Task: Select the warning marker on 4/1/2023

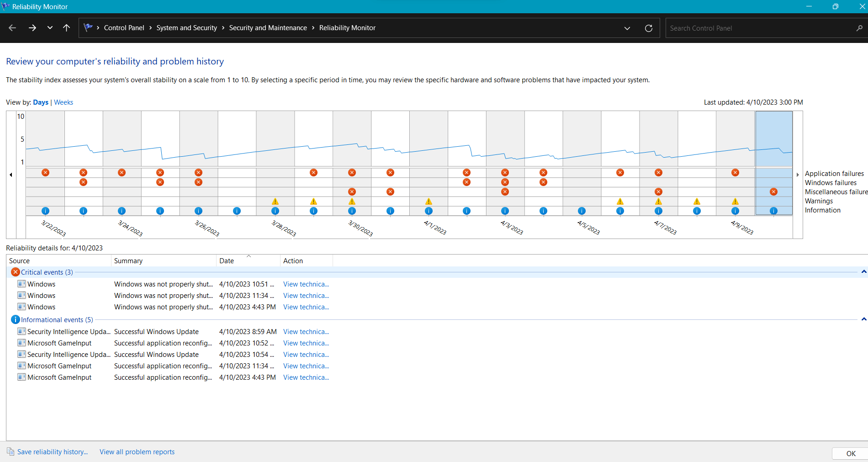Action: [x=429, y=202]
